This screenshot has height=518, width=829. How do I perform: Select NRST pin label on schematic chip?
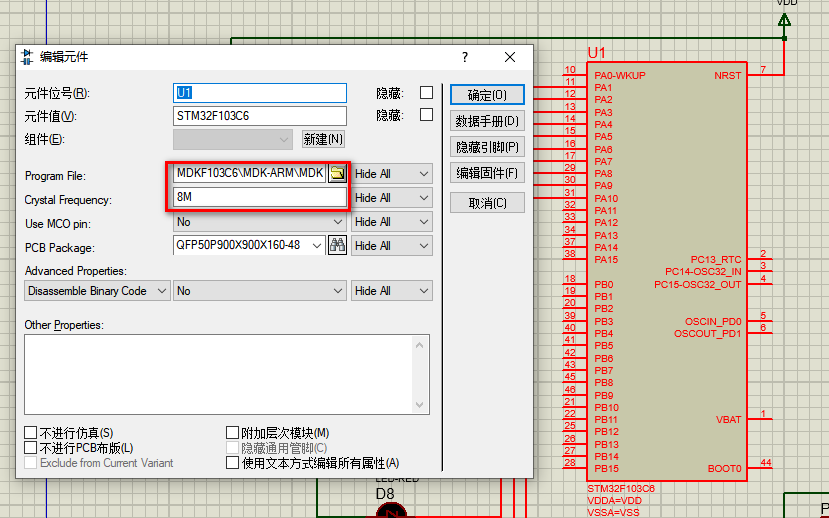(727, 76)
